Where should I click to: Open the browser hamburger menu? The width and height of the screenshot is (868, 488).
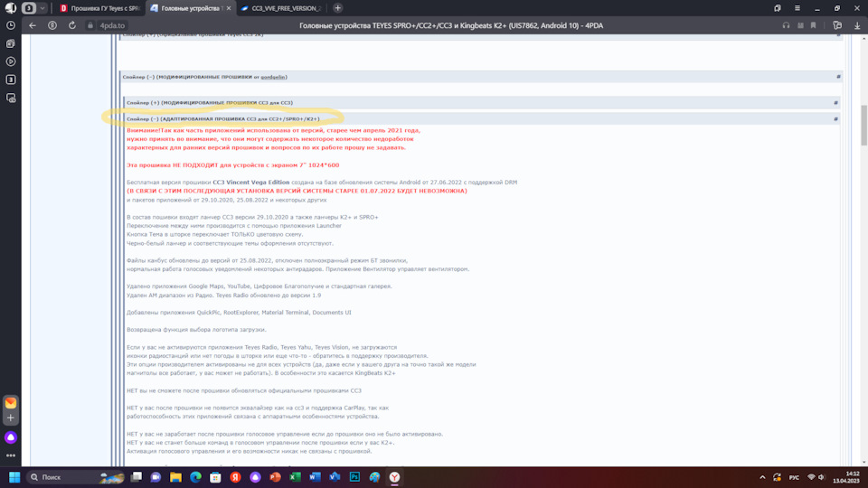797,8
